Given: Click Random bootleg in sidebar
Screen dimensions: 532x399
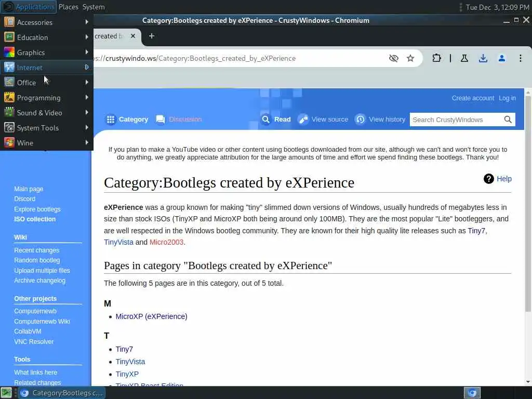Looking at the screenshot, I should (37, 260).
